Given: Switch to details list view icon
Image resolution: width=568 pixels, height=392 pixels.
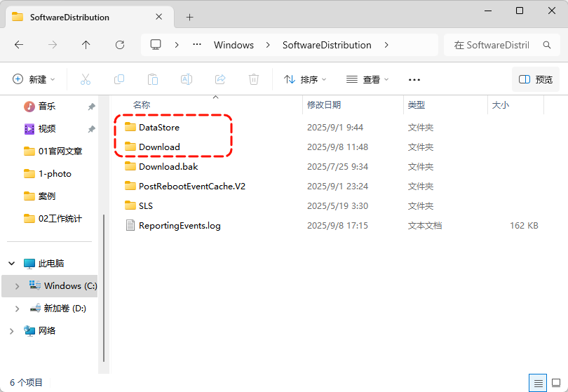Looking at the screenshot, I should coord(539,383).
